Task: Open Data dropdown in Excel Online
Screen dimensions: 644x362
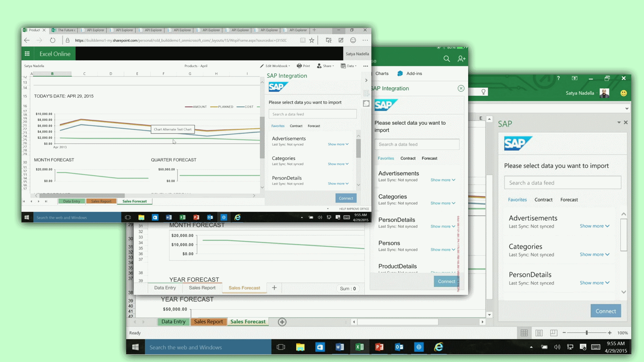Action: pyautogui.click(x=349, y=66)
